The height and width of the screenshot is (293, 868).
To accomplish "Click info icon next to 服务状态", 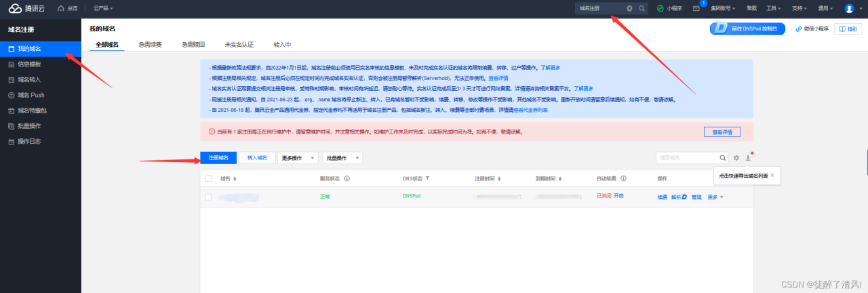I will [347, 179].
